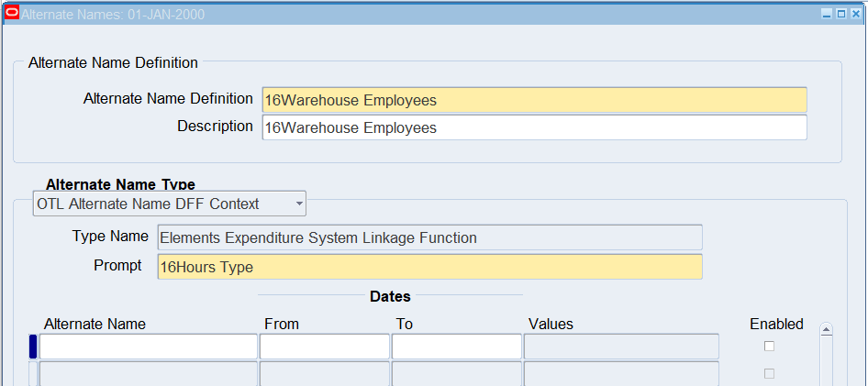Maximize the Alternate Names window
Image resolution: width=868 pixels, height=386 pixels.
841,14
